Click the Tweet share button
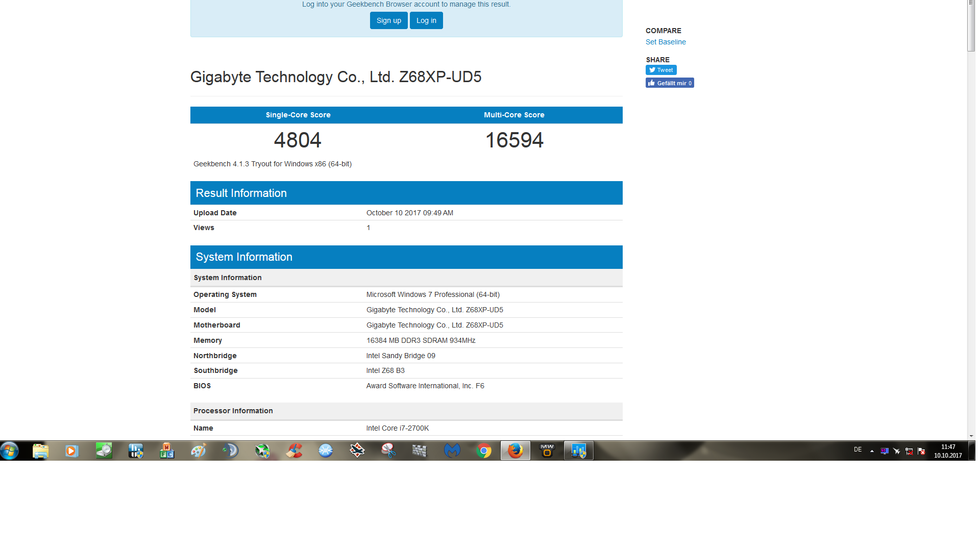 [661, 70]
